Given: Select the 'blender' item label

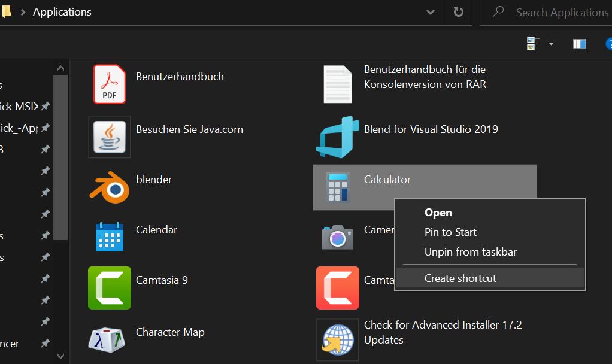Looking at the screenshot, I should 154,180.
